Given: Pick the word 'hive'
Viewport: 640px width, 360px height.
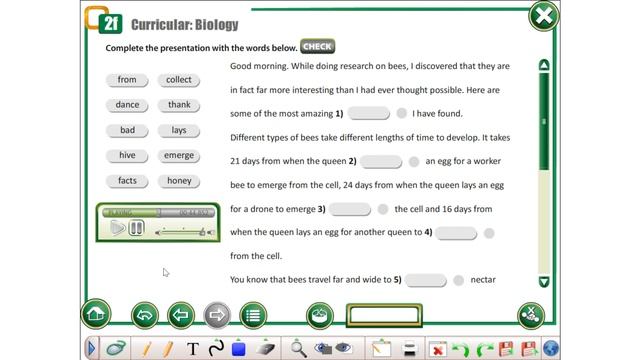Looking at the screenshot, I should click(x=127, y=156).
